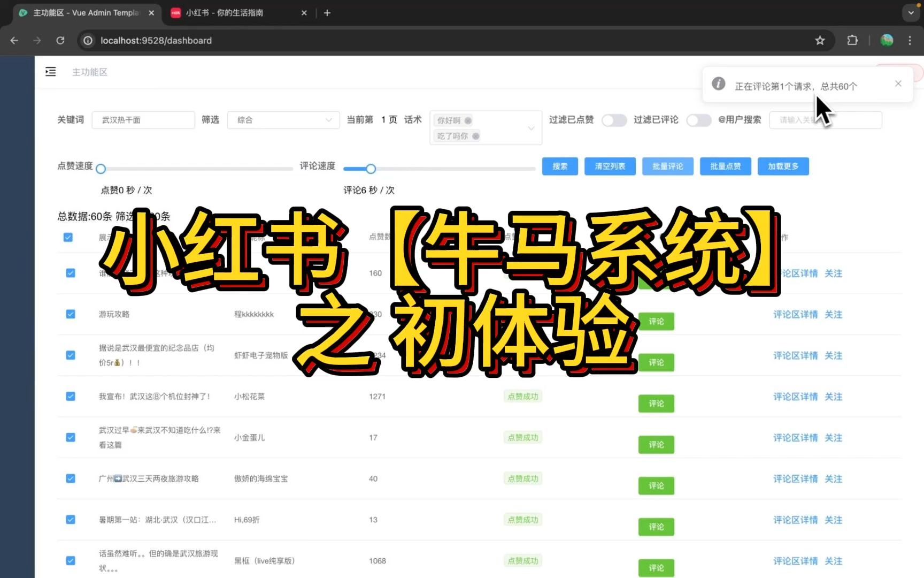Close the 小红书 browser tab
Image resolution: width=924 pixels, height=578 pixels.
[x=304, y=13]
